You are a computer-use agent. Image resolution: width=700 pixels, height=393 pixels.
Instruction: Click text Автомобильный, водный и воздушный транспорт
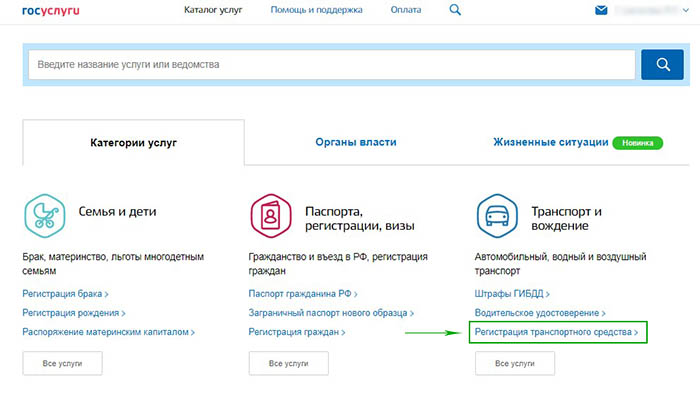[560, 264]
